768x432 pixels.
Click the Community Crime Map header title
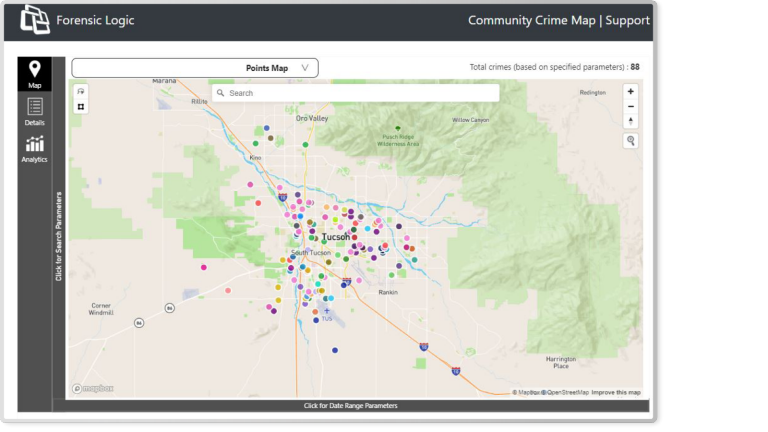pos(531,20)
